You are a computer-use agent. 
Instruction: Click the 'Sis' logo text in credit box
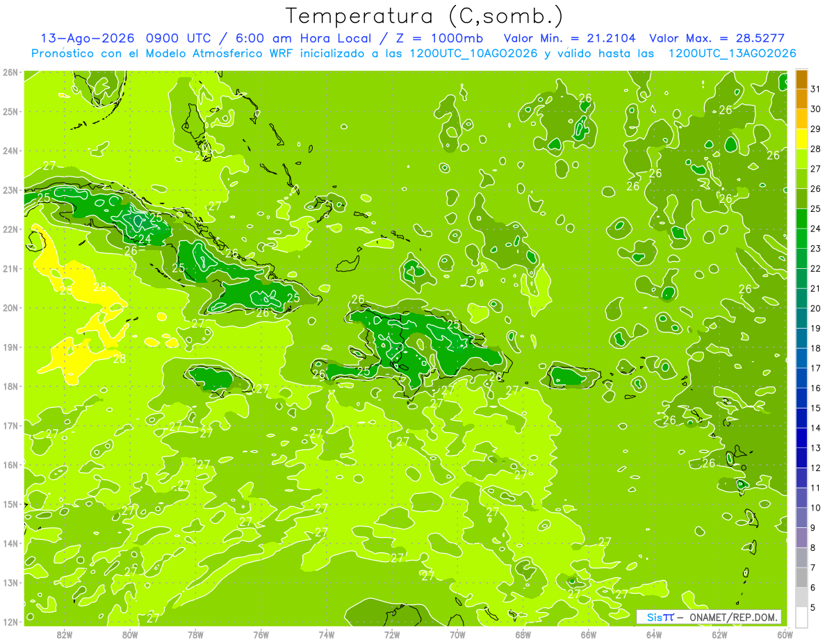point(655,617)
